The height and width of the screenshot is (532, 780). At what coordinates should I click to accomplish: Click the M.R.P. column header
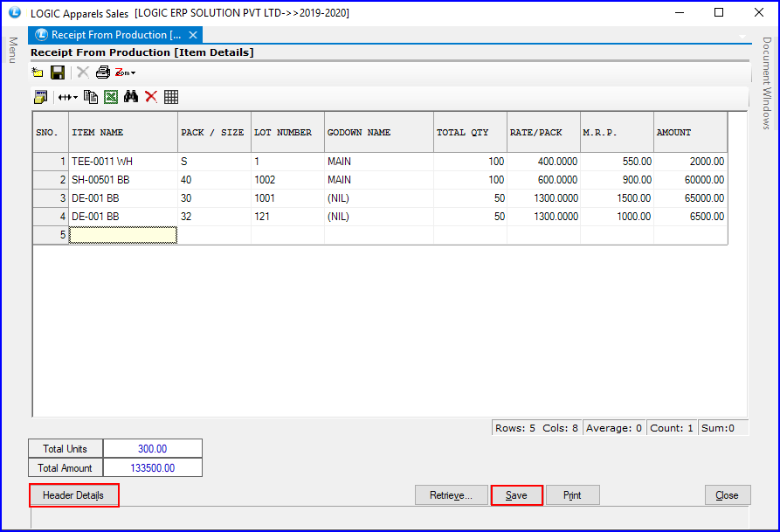click(x=617, y=133)
